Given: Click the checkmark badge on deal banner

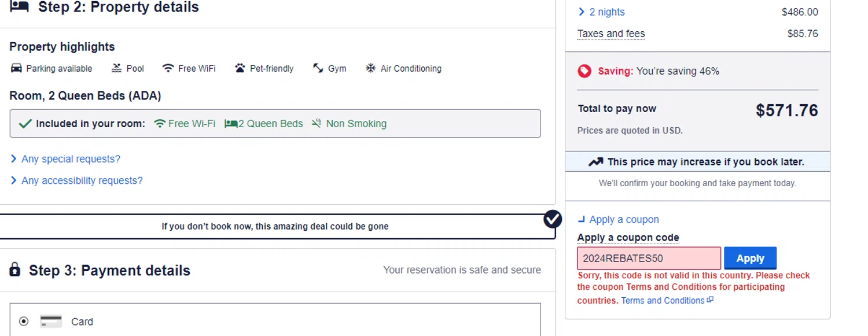Looking at the screenshot, I should pos(553,219).
